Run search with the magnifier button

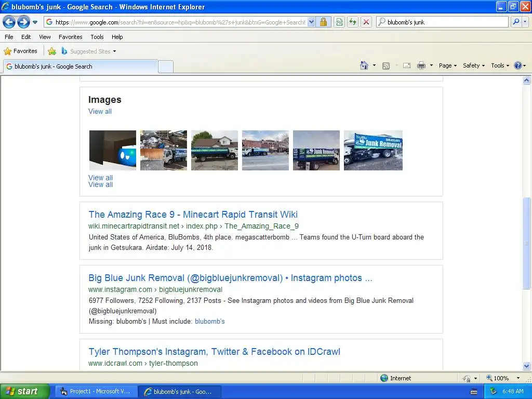tap(516, 22)
